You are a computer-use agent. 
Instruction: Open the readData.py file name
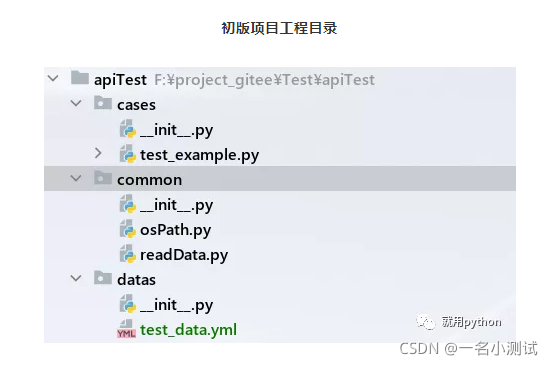tap(184, 255)
